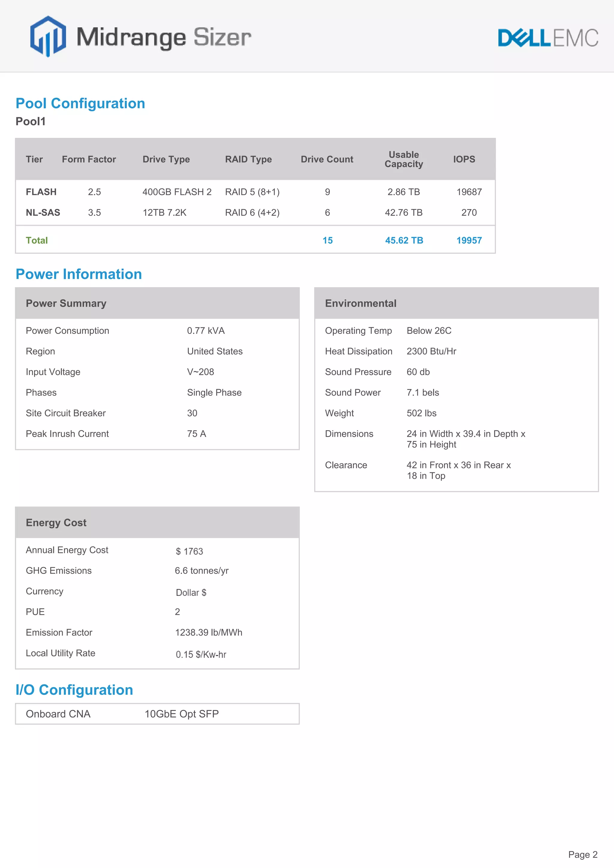Click the FLASH tier row label
This screenshot has height=868, width=614.
coord(41,192)
